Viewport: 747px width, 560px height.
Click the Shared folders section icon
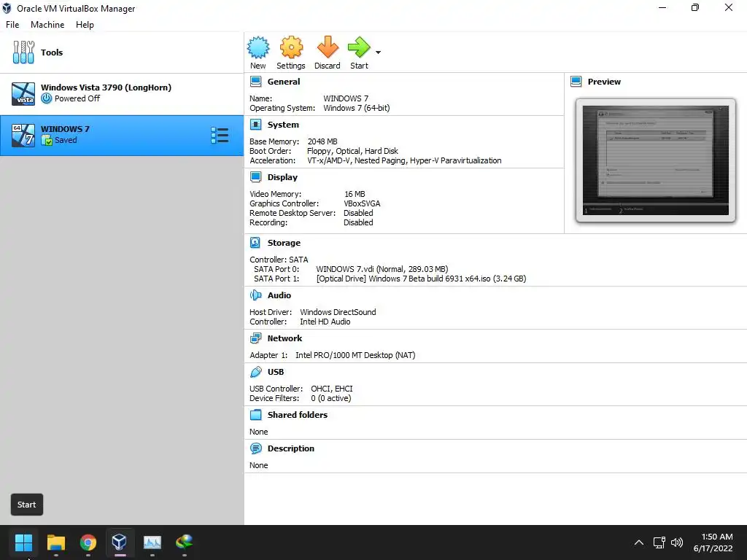(x=256, y=415)
